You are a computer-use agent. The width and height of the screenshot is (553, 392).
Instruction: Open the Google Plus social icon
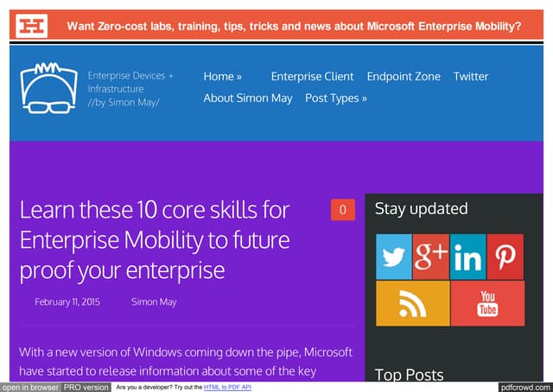(x=430, y=256)
